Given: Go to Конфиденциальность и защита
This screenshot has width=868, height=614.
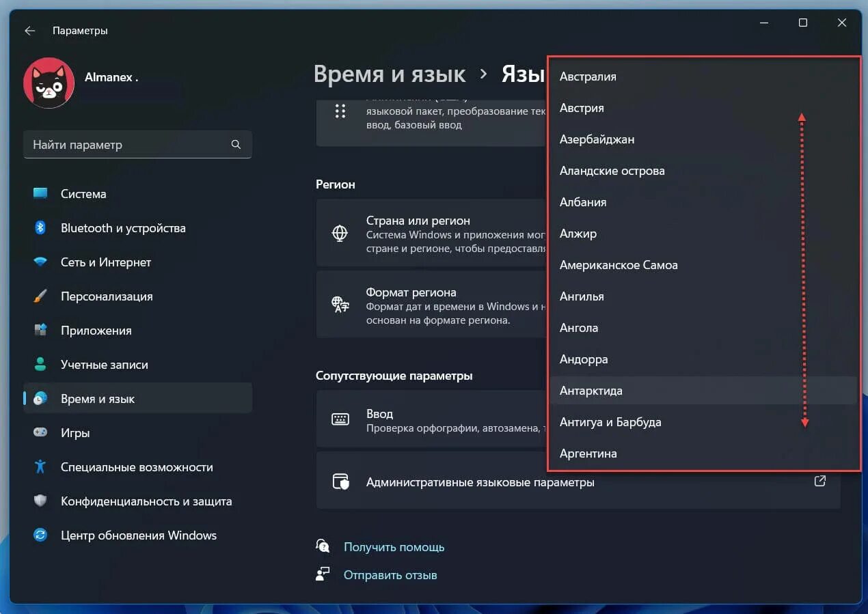Looking at the screenshot, I should (x=137, y=501).
